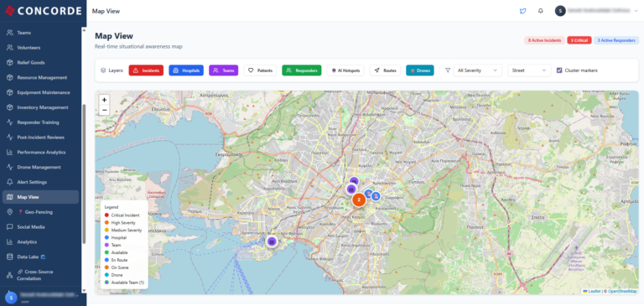Open the Street map style dropdown
The height and width of the screenshot is (306, 644).
[529, 70]
